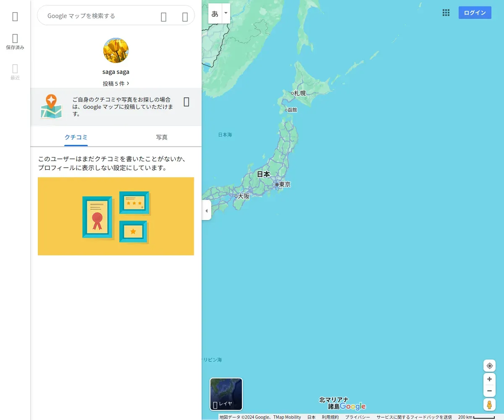
Task: Click the あ input method button
Action: click(x=215, y=13)
